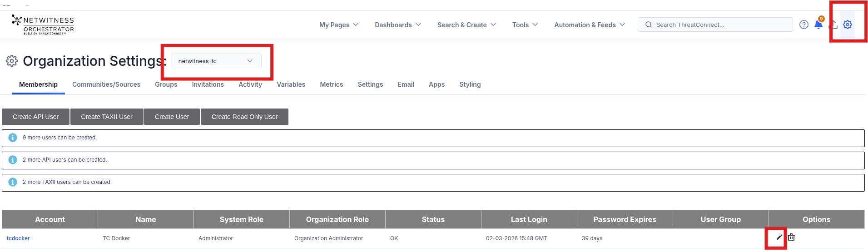Switch to the Activity tab
The width and height of the screenshot is (868, 252).
(x=250, y=84)
